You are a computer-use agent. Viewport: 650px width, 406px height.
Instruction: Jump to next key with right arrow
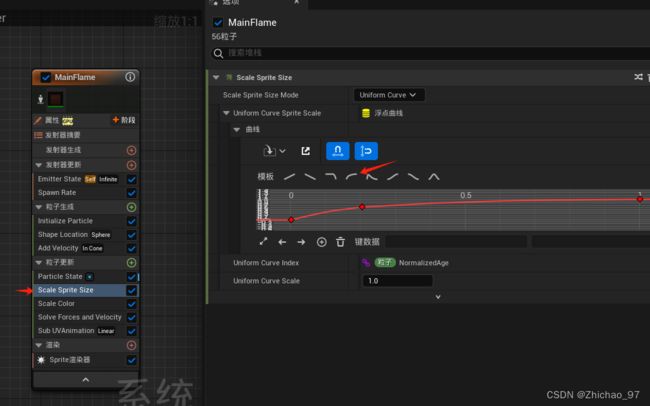301,242
